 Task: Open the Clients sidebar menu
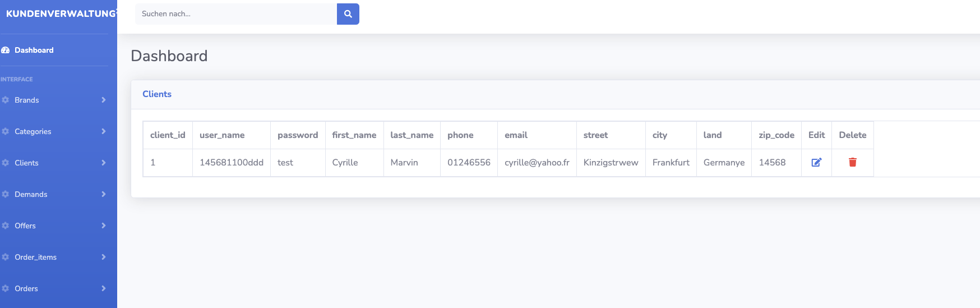54,163
